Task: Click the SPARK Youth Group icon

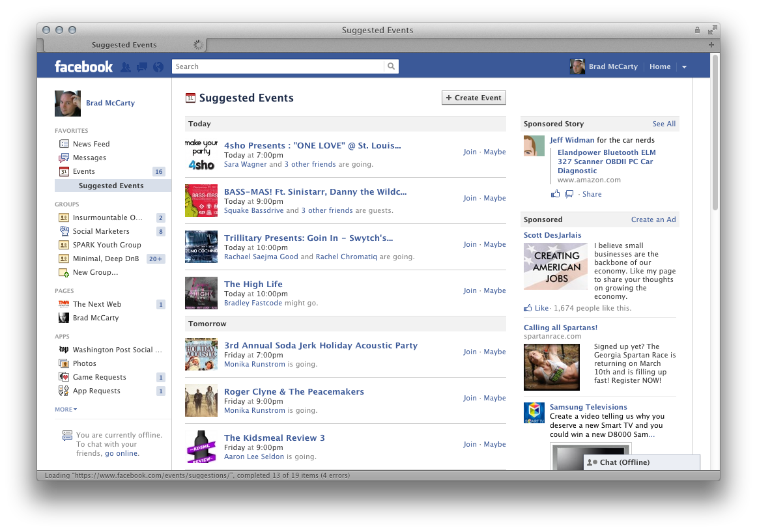Action: tap(64, 245)
